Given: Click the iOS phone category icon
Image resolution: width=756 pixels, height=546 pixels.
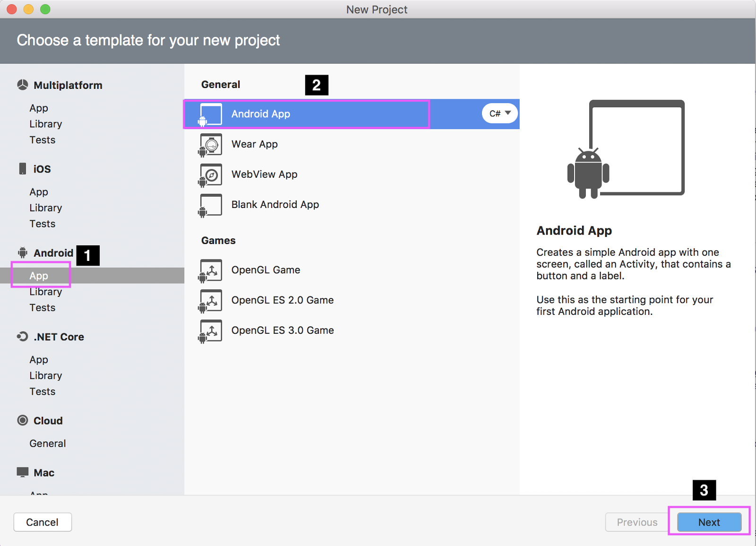Looking at the screenshot, I should (x=23, y=169).
